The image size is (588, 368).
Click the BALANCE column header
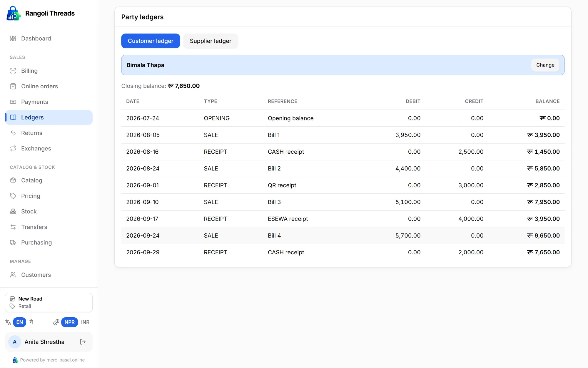coord(547,101)
